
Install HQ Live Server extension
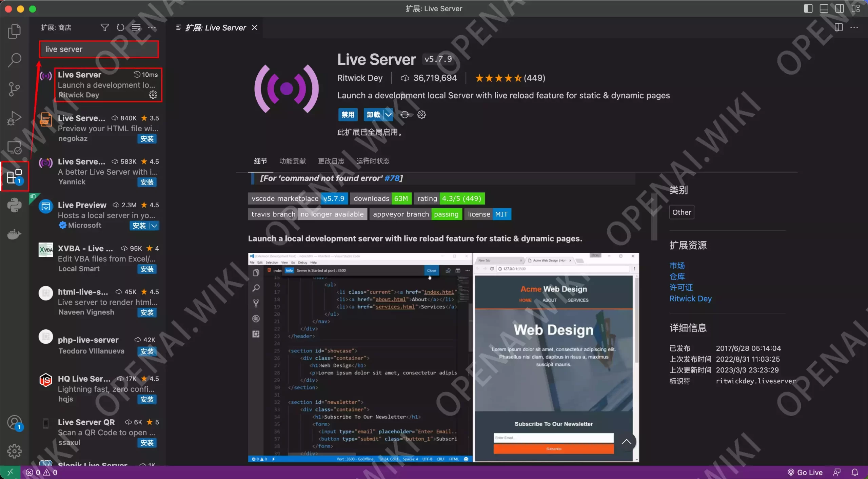[x=147, y=399]
